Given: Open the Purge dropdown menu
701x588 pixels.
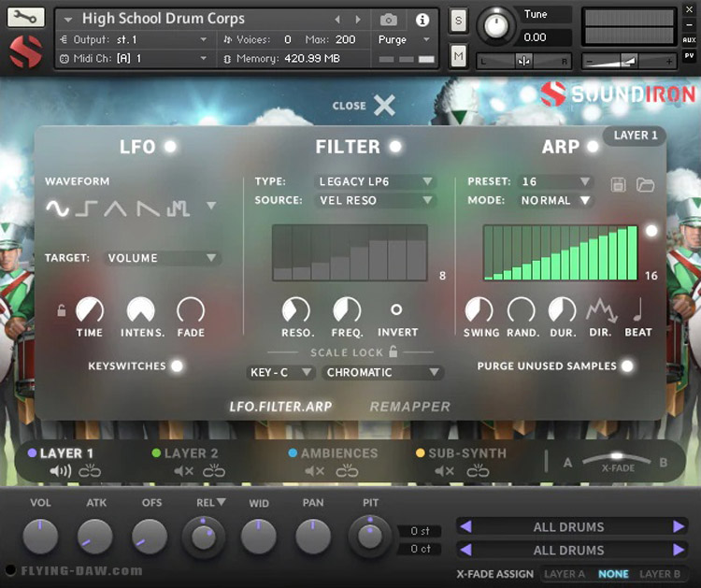Looking at the screenshot, I should pos(404,40).
